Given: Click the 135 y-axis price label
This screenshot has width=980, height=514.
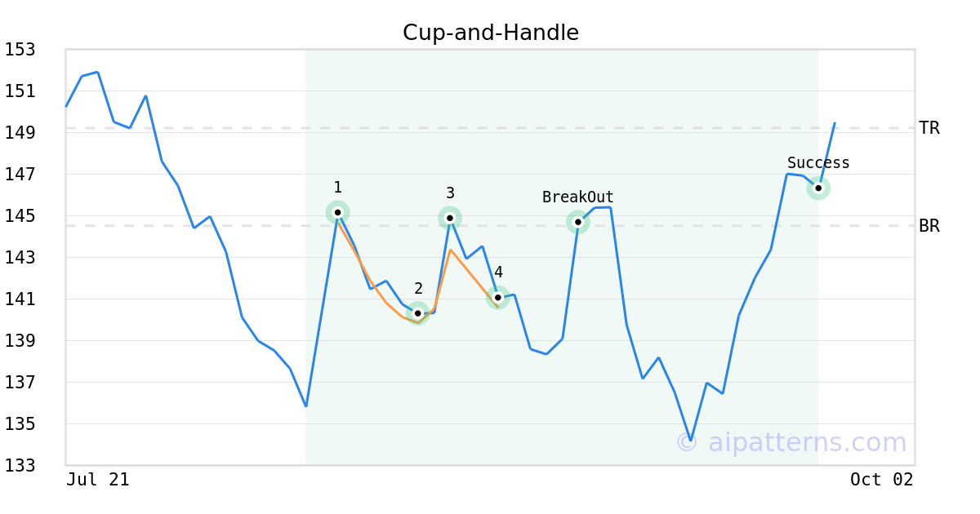Looking at the screenshot, I should click(x=20, y=424).
